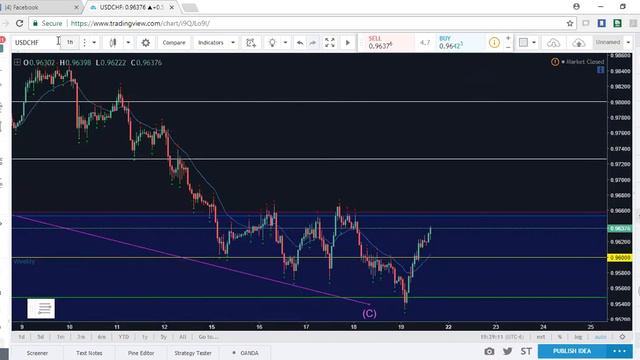
Task: Open the Pine Editor tab
Action: pyautogui.click(x=141, y=353)
